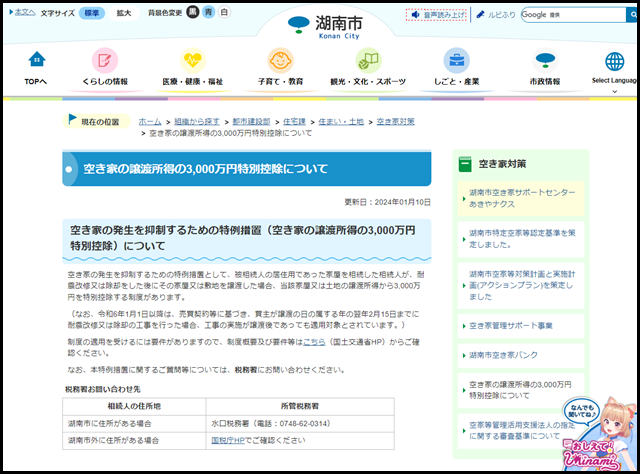Open the 市政情報 city logo icon
This screenshot has height=474, width=640.
tap(545, 60)
